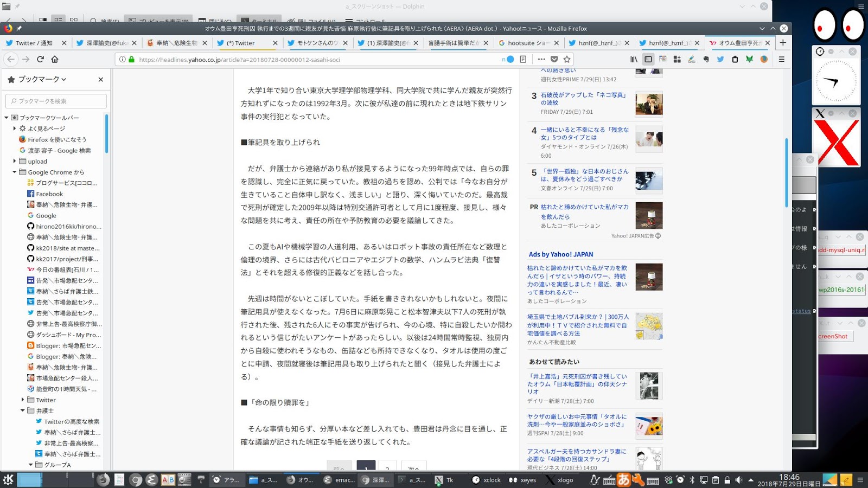Switch to the xclock taskbar entry
868x488 pixels.
[x=487, y=480]
